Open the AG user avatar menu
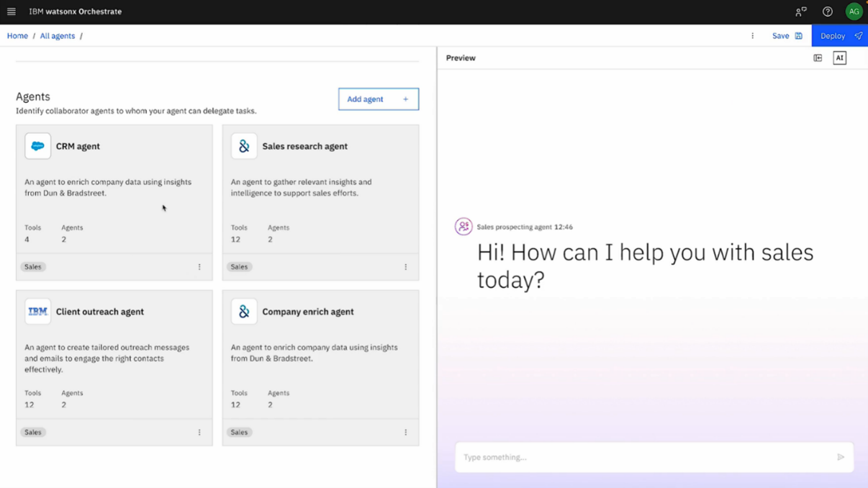Viewport: 868px width, 488px height. [x=854, y=12]
